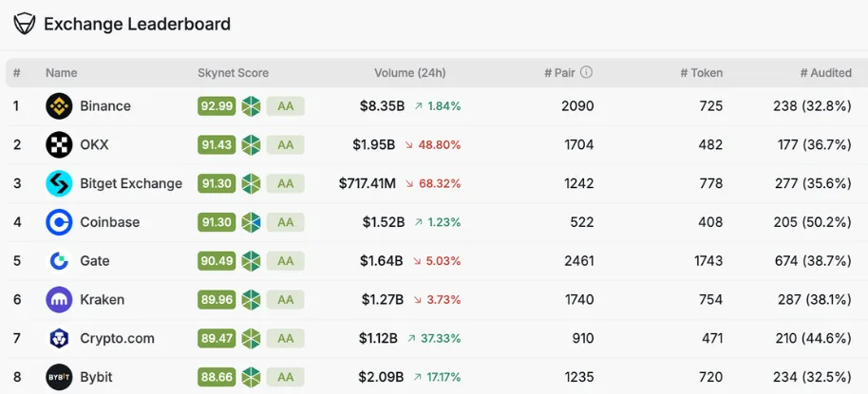Screen dimensions: 868x394
Task: Sort by the # Audited column header
Action: (826, 72)
